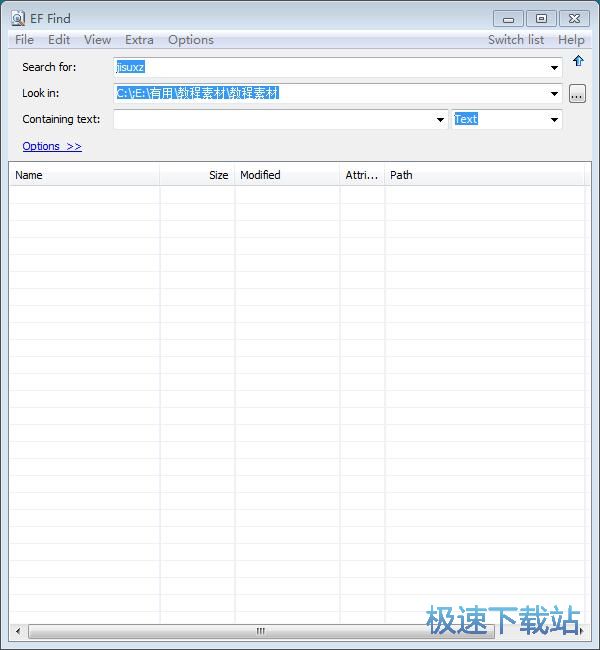Screen dimensions: 600x650
Task: Open the Text type dropdown
Action: click(554, 120)
